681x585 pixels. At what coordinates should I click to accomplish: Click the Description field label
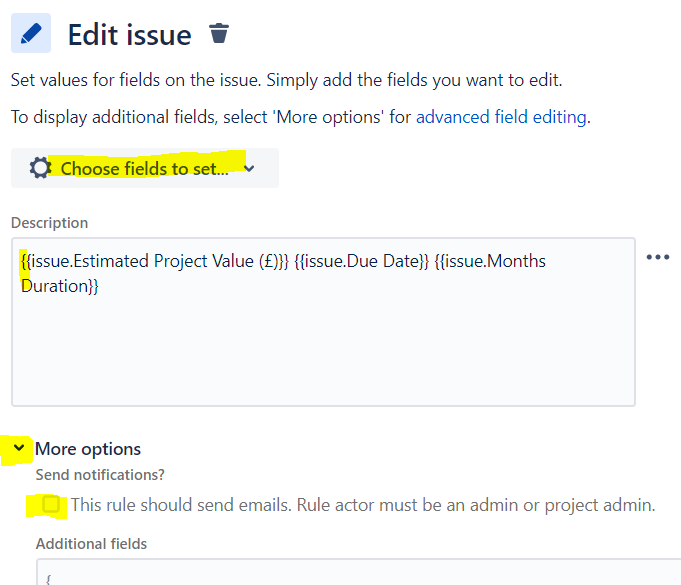coord(50,223)
